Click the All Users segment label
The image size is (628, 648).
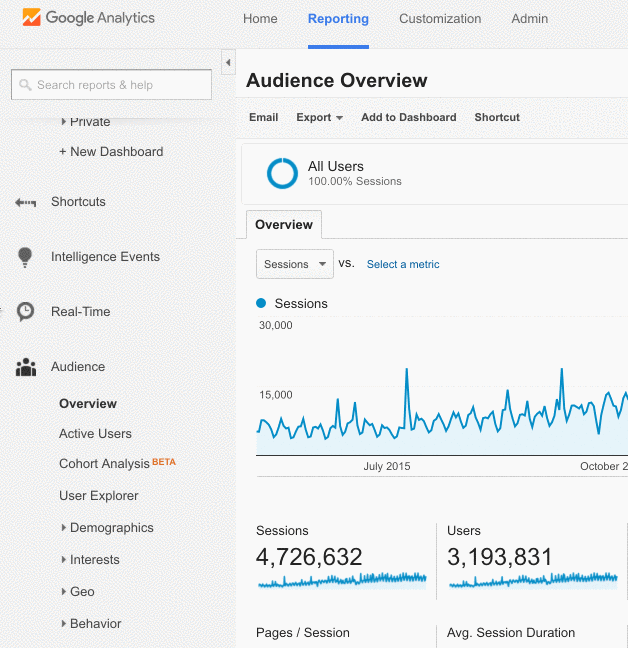[335, 167]
